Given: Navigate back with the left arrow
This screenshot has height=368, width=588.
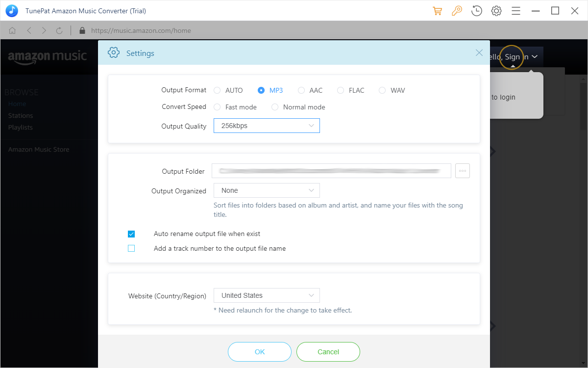Looking at the screenshot, I should pos(29,30).
